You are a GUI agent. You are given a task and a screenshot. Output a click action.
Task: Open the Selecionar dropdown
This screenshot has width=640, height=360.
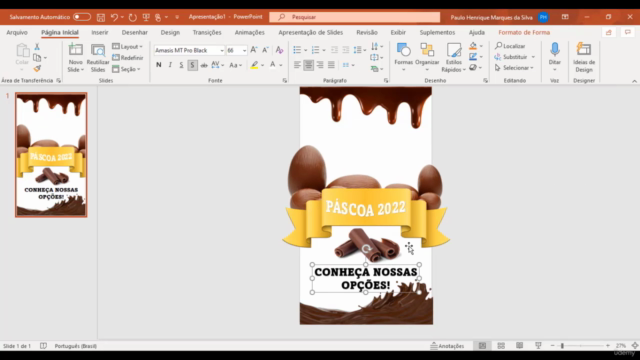click(514, 68)
